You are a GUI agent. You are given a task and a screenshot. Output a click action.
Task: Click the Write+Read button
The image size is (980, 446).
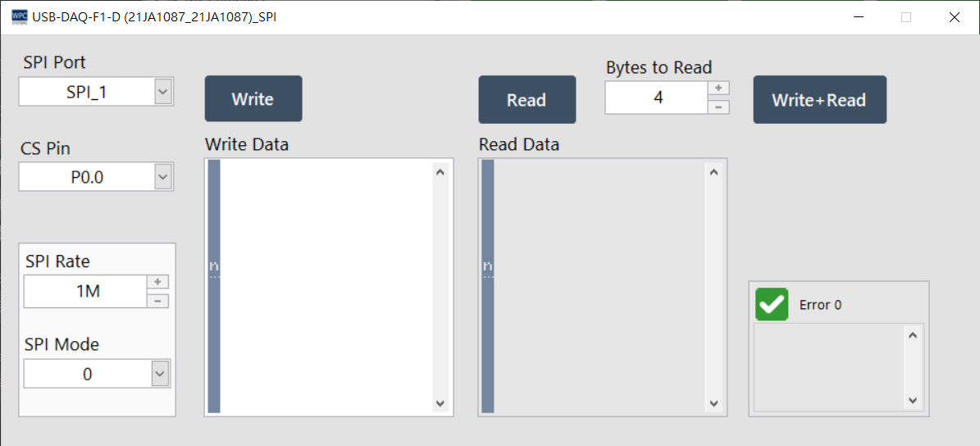(819, 100)
